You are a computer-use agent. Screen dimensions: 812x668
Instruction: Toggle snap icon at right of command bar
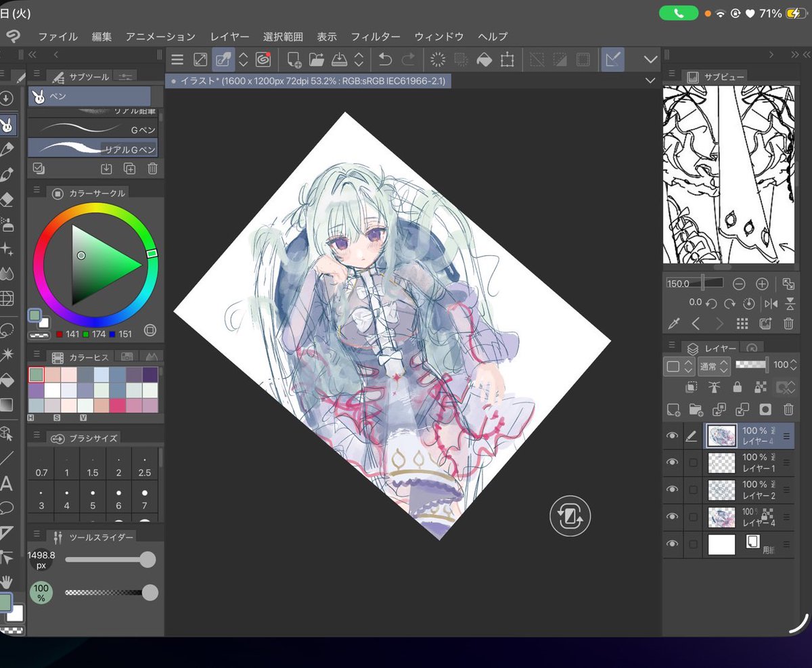tap(613, 60)
